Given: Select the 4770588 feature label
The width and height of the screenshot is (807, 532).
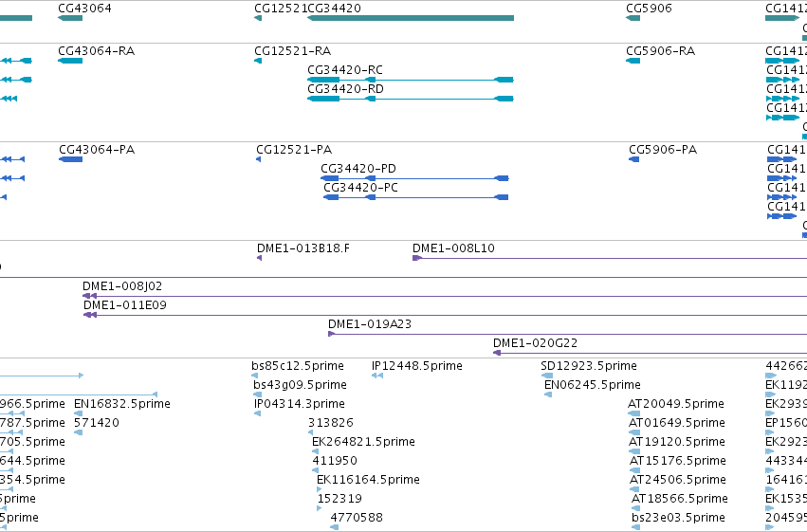Looking at the screenshot, I should [x=357, y=518].
